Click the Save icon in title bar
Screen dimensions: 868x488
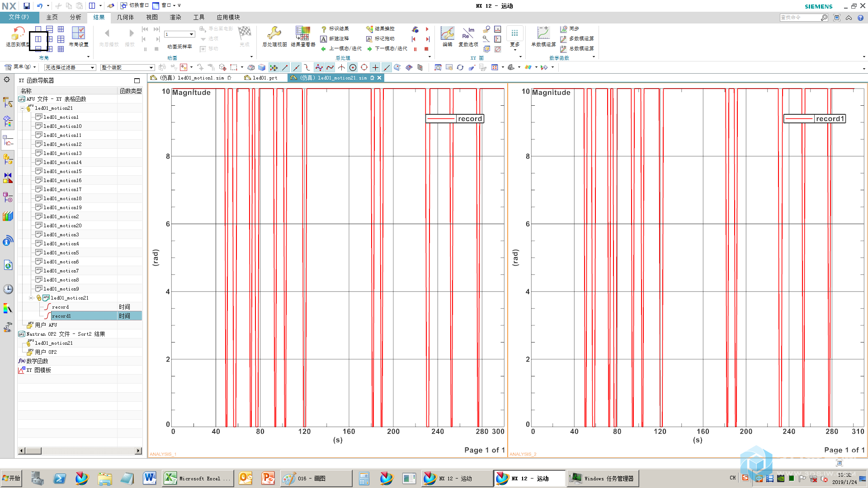click(27, 6)
